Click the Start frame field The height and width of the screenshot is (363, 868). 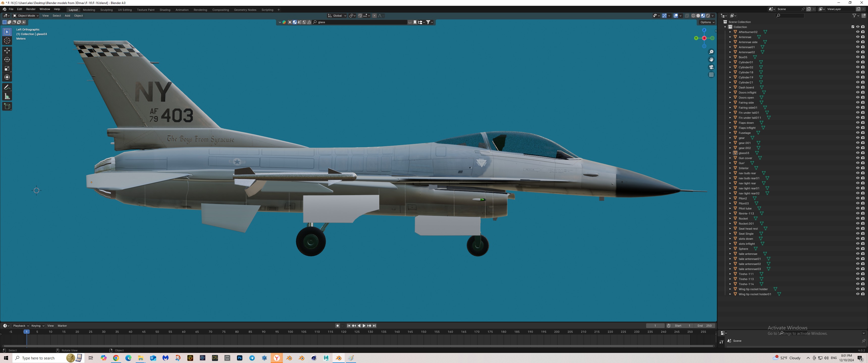coord(683,326)
